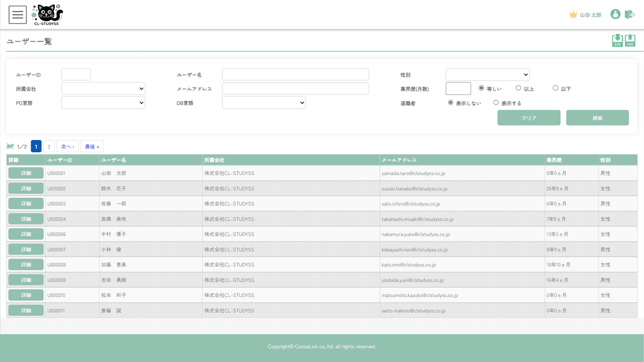Image resolution: width=644 pixels, height=362 pixels.
Task: Click the CSV download icon
Action: (617, 41)
